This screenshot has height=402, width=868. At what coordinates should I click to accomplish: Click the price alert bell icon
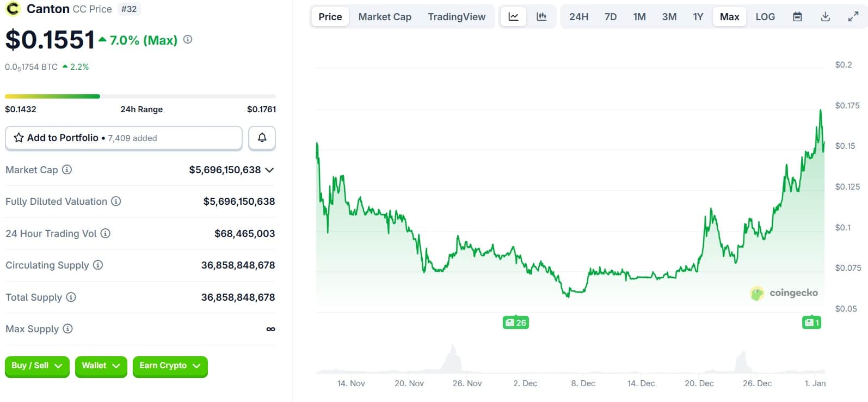click(x=262, y=138)
